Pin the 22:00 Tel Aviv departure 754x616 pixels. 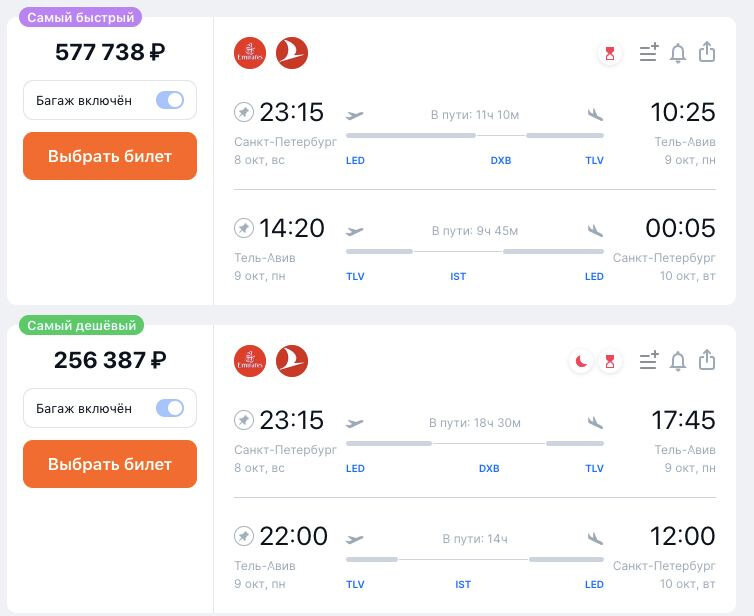[x=243, y=537]
